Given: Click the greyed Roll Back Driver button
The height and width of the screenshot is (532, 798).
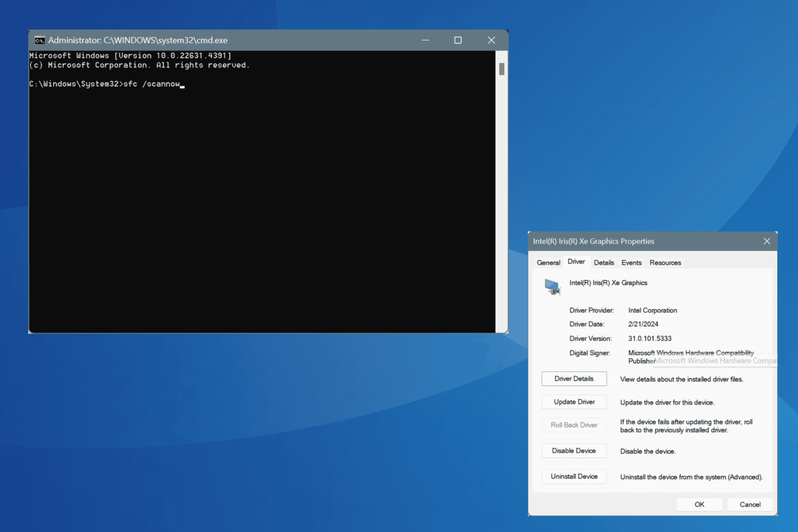Looking at the screenshot, I should coord(574,425).
